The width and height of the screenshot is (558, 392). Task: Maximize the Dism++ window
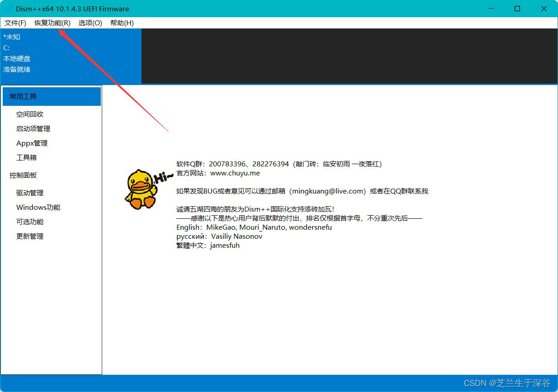(517, 9)
